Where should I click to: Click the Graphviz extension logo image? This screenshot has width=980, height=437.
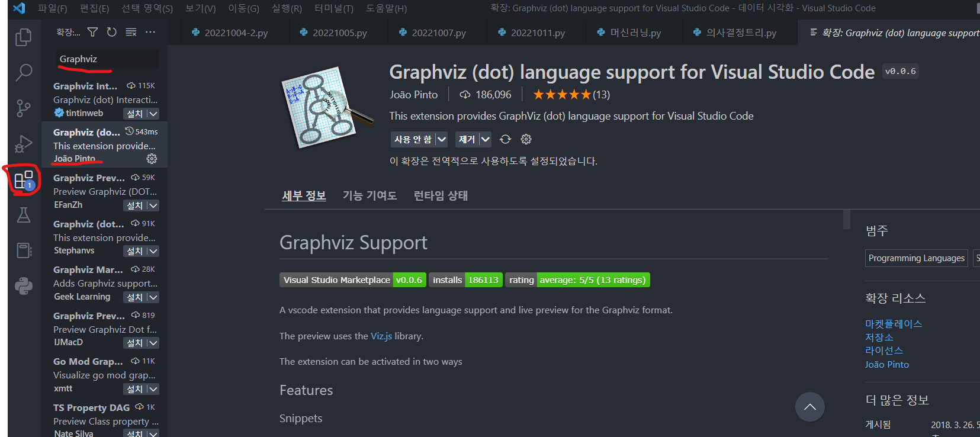[x=326, y=107]
